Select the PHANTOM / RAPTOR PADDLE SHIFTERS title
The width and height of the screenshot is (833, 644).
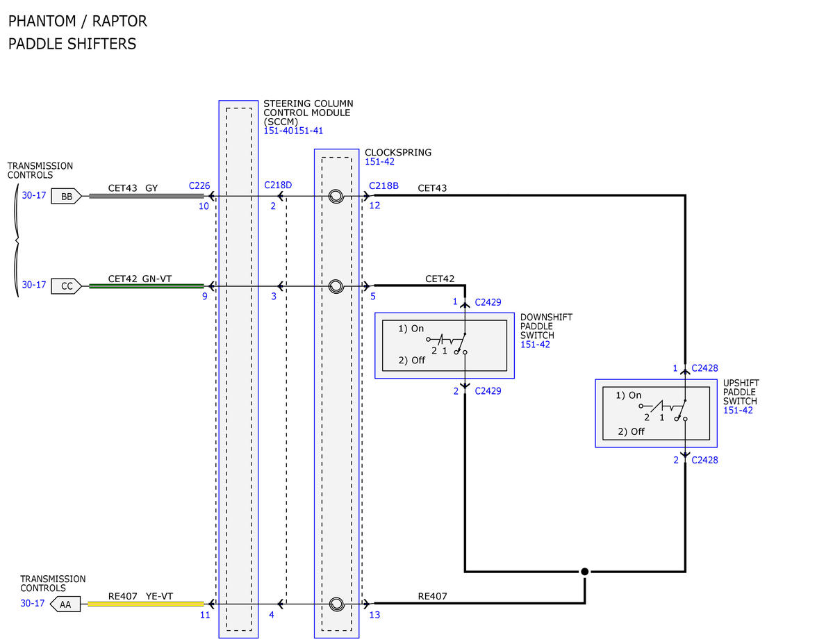click(78, 33)
